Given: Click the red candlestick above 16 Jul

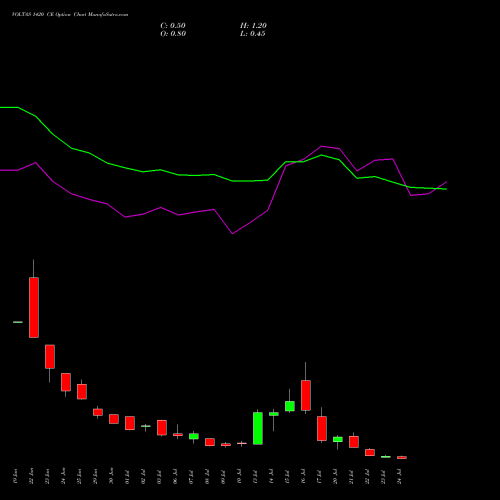Looking at the screenshot, I should 306,395.
